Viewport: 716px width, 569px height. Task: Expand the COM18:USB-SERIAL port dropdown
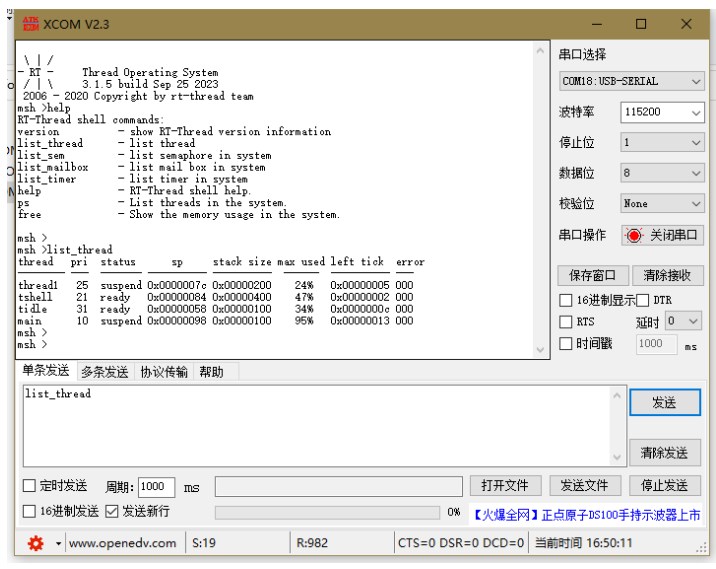pos(631,81)
